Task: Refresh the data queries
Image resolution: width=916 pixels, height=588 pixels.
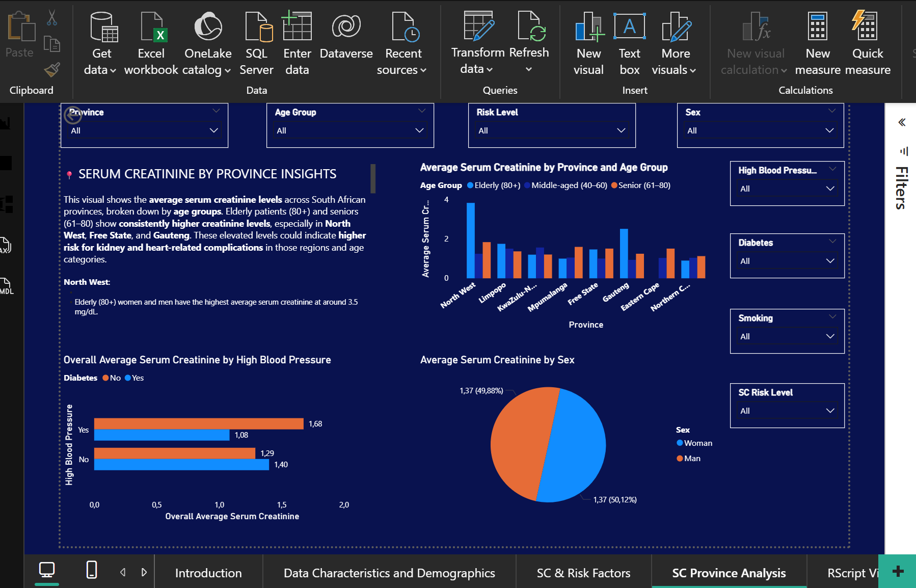Action: point(529,28)
